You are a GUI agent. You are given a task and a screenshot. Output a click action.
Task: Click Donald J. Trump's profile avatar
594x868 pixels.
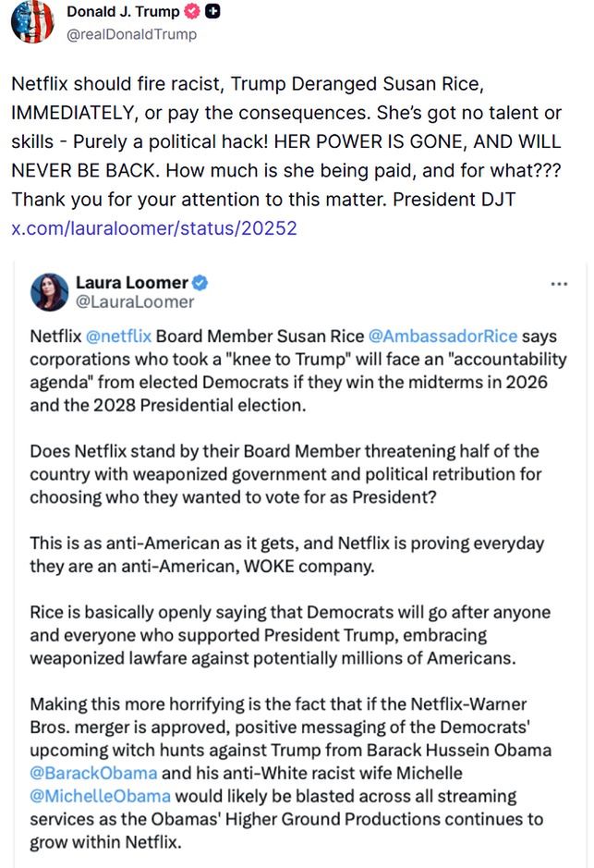tap(30, 22)
